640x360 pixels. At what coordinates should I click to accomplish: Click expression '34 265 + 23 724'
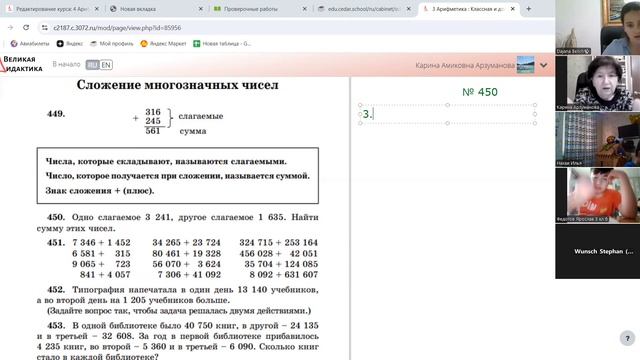[186, 242]
